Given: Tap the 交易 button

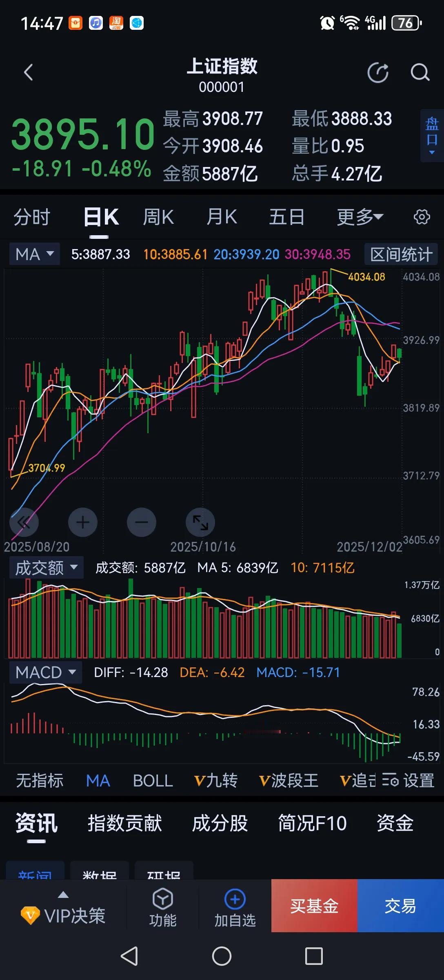Looking at the screenshot, I should (x=401, y=906).
